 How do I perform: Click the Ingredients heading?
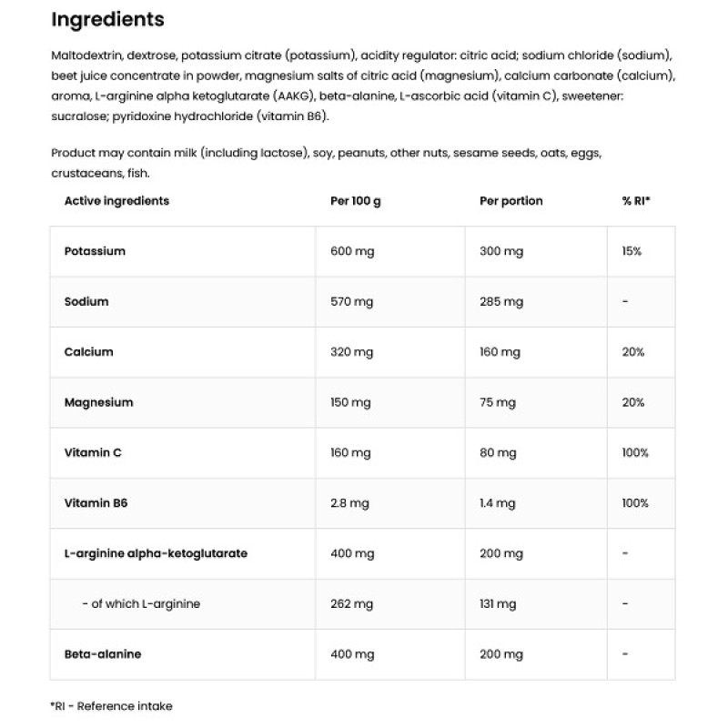tap(107, 19)
